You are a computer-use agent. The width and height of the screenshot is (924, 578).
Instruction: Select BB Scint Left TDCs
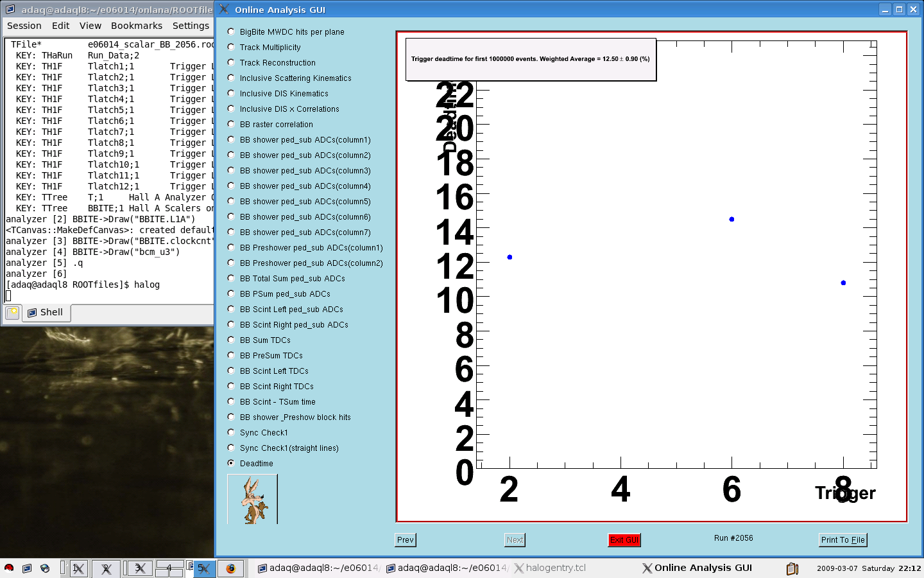pyautogui.click(x=268, y=371)
